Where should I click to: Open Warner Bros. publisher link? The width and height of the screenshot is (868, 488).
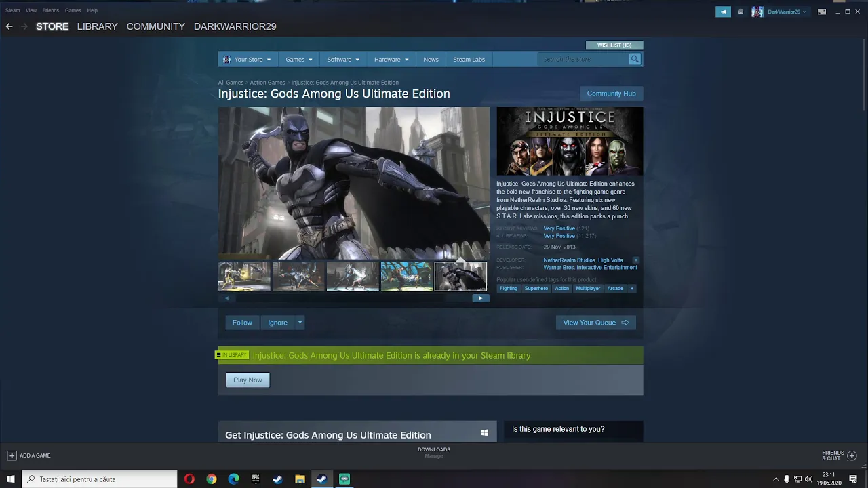click(590, 268)
